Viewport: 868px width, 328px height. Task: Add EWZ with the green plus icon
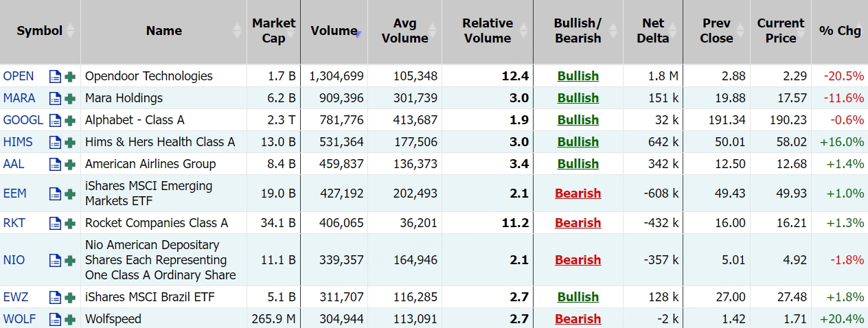click(x=69, y=297)
